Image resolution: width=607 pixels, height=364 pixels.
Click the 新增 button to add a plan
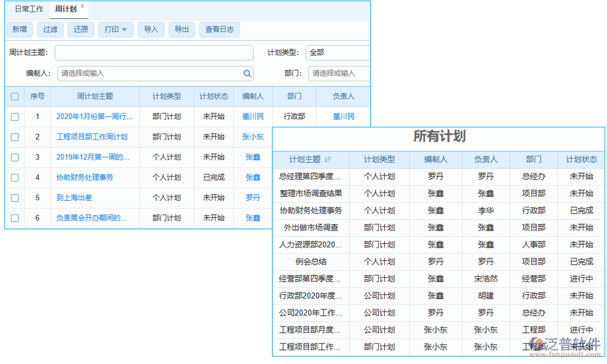click(19, 29)
